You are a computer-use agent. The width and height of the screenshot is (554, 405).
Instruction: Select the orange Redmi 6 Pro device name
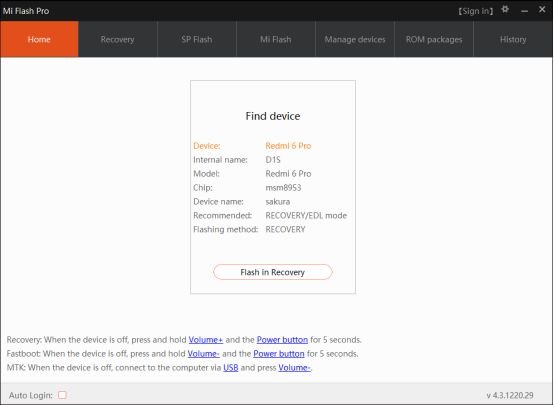tap(288, 146)
